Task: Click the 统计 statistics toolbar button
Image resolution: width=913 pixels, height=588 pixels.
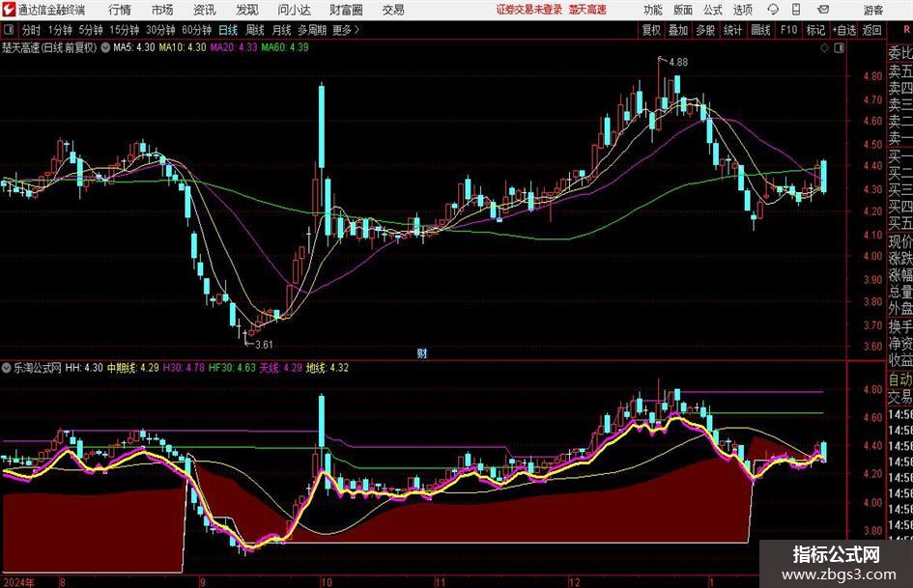Action: (732, 30)
